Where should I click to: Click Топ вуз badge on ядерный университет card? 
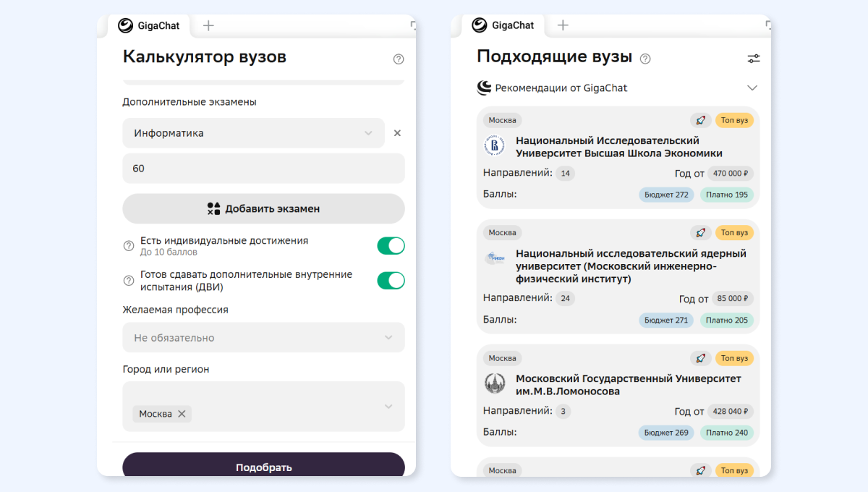(x=734, y=232)
